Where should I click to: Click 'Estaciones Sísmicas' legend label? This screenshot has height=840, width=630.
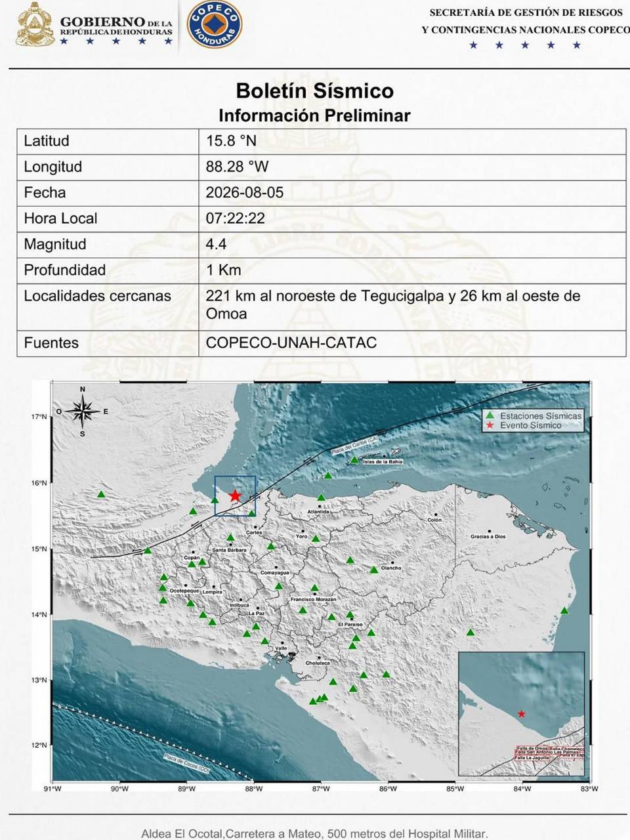point(541,416)
